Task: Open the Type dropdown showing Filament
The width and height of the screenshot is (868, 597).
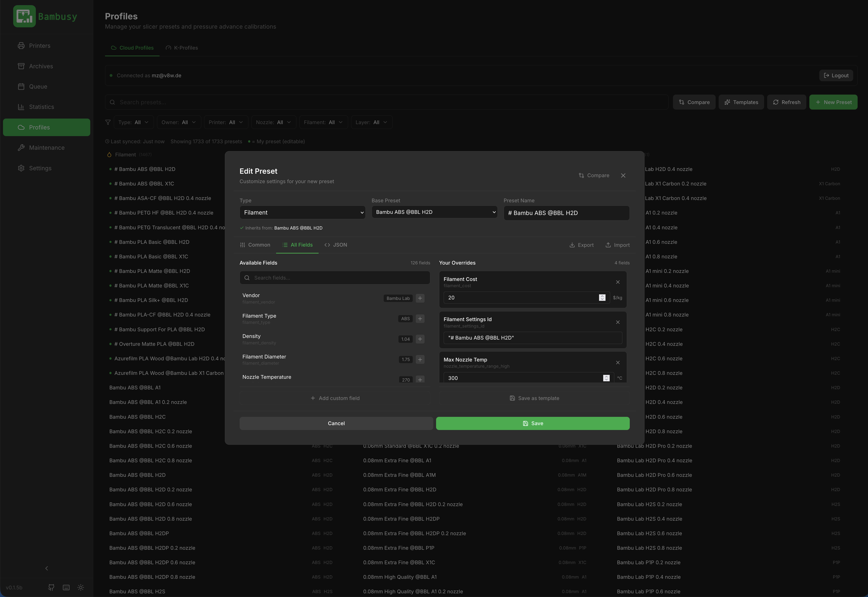Action: click(302, 212)
